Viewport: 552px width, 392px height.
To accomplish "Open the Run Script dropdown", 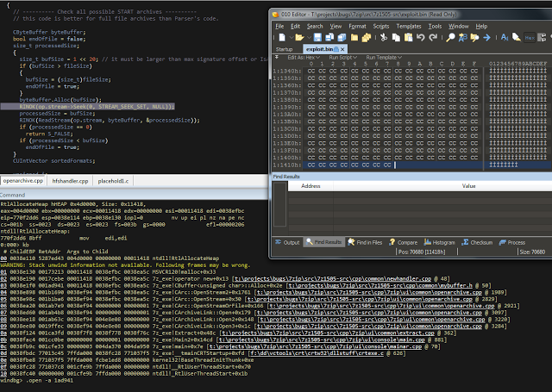I will click(341, 58).
